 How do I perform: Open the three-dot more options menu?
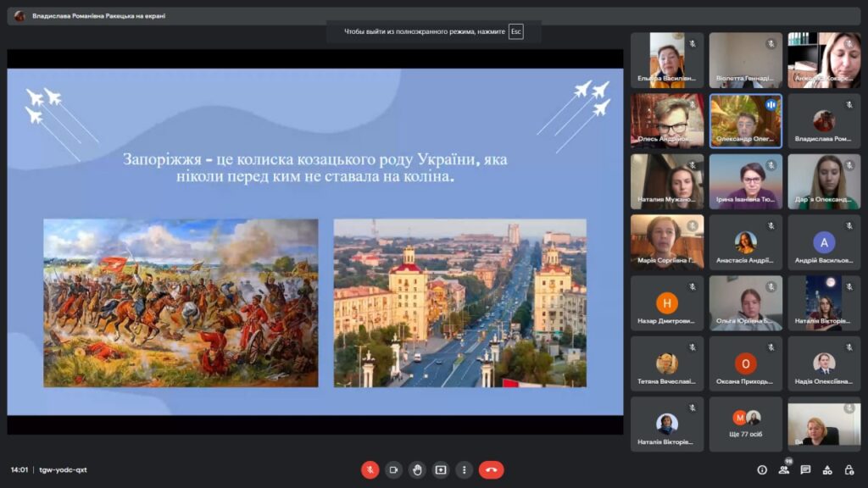coord(464,469)
